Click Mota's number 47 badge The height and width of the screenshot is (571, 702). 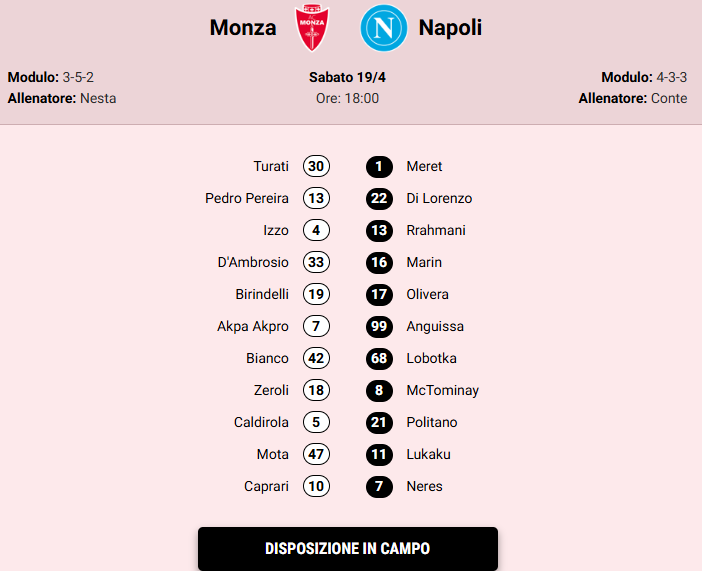pyautogui.click(x=316, y=454)
